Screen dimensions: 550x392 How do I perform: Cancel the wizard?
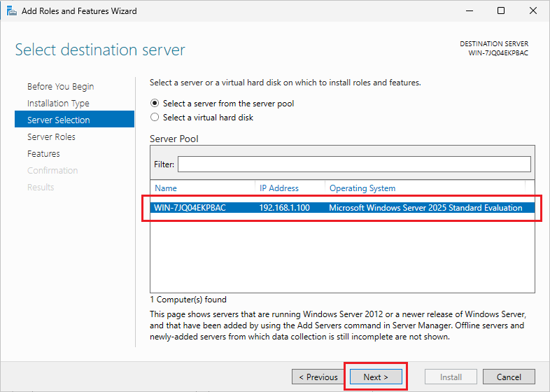(509, 377)
